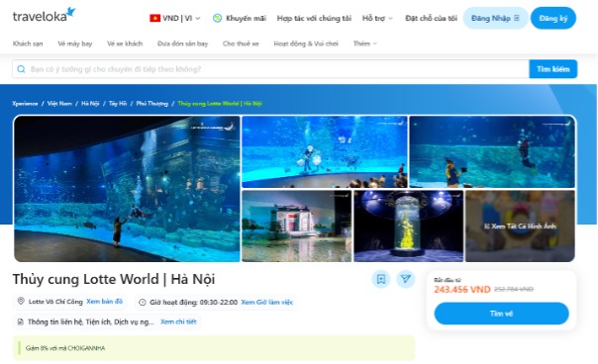Open the VND | VI currency language dropdown

tap(175, 18)
